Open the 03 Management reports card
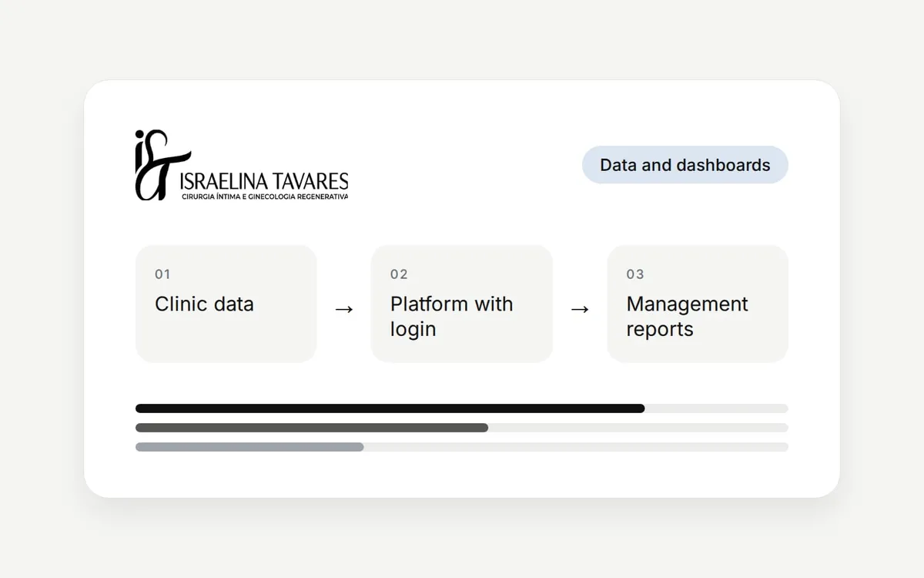The width and height of the screenshot is (924, 578). point(698,304)
